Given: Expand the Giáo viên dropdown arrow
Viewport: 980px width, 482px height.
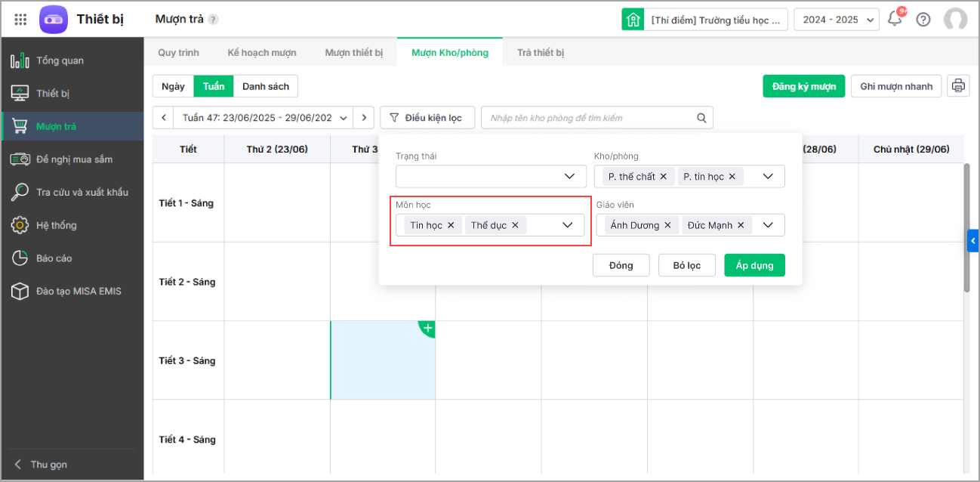Looking at the screenshot, I should click(x=768, y=225).
